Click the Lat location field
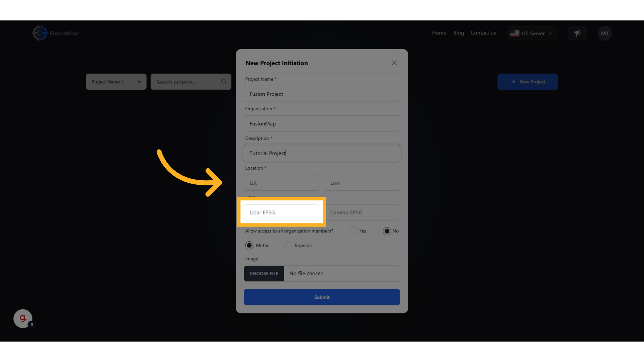This screenshot has width=644, height=362. point(281,183)
